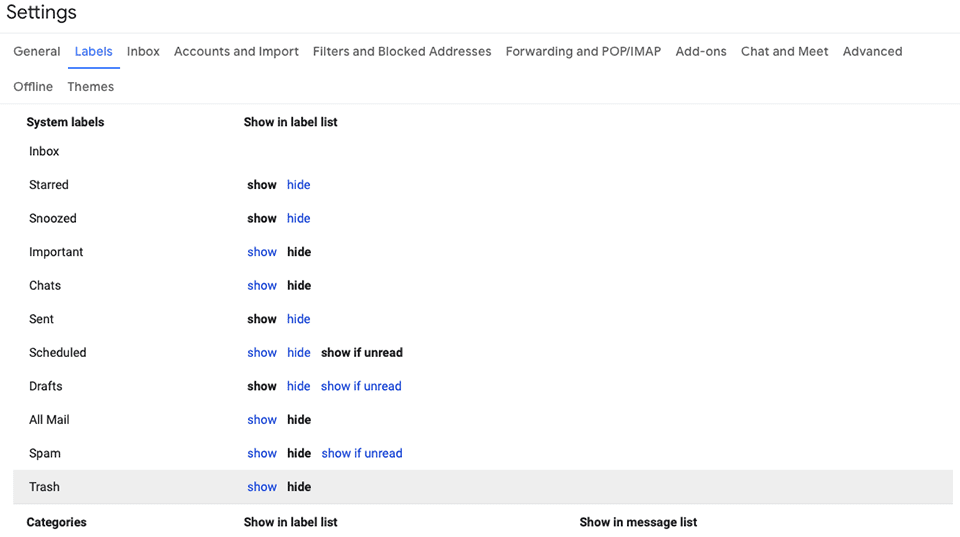Set Drafts to show if unread
This screenshot has width=960, height=537.
[361, 386]
